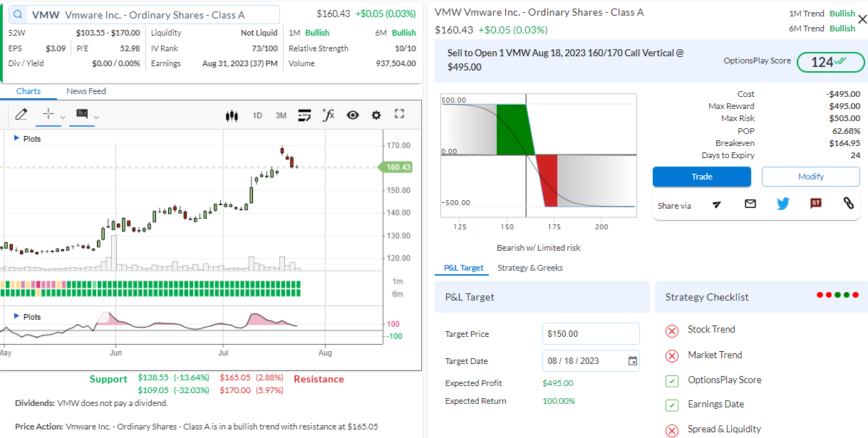Click the OptionsPlay Score green check indicator
This screenshot has width=868, height=438.
tap(672, 380)
